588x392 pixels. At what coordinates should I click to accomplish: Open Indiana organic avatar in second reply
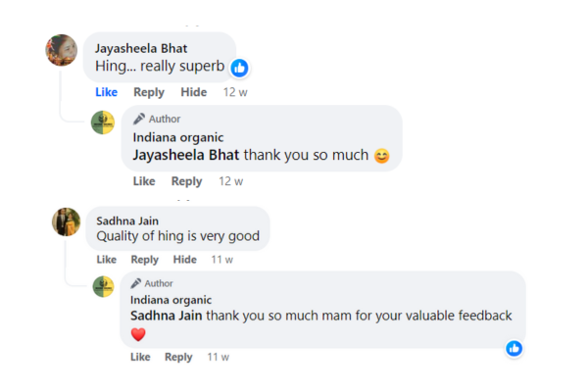(x=103, y=287)
